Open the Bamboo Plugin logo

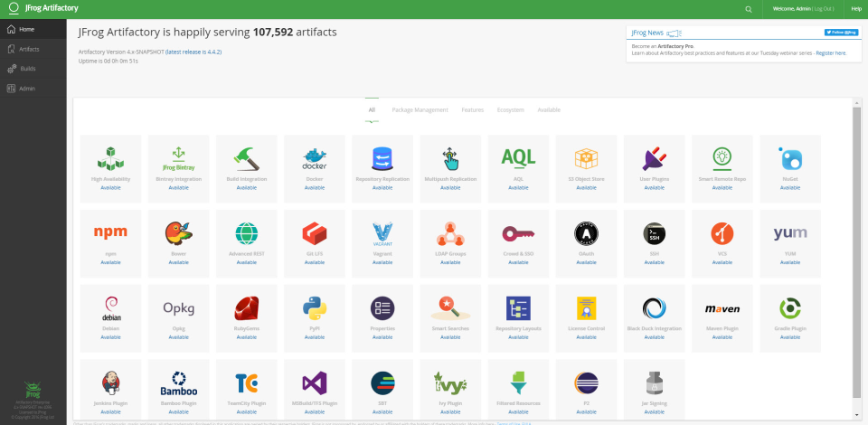click(178, 383)
